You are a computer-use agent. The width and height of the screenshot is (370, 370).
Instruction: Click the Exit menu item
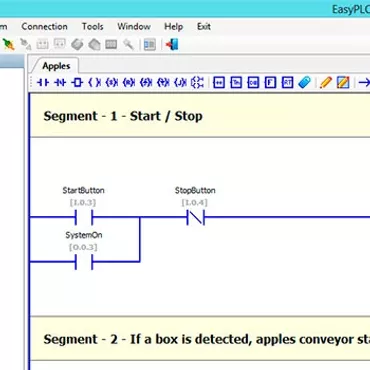pyautogui.click(x=204, y=26)
